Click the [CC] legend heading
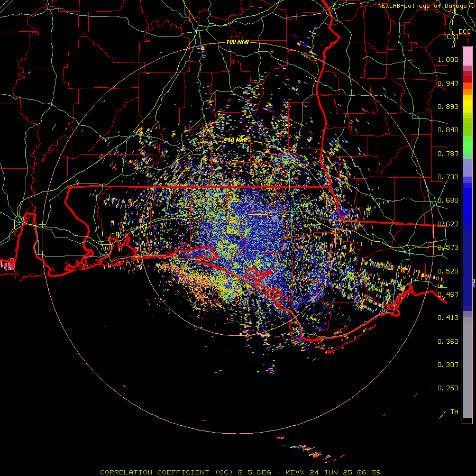Image resolution: width=476 pixels, height=476 pixels. click(x=451, y=36)
